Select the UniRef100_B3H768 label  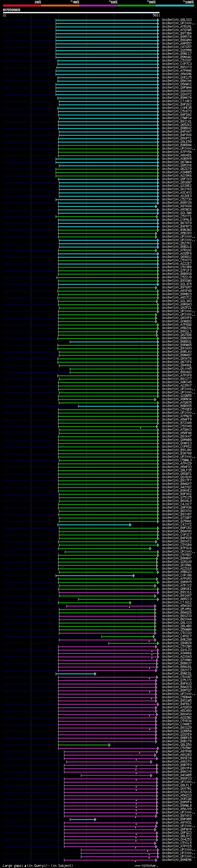pos(177,454)
